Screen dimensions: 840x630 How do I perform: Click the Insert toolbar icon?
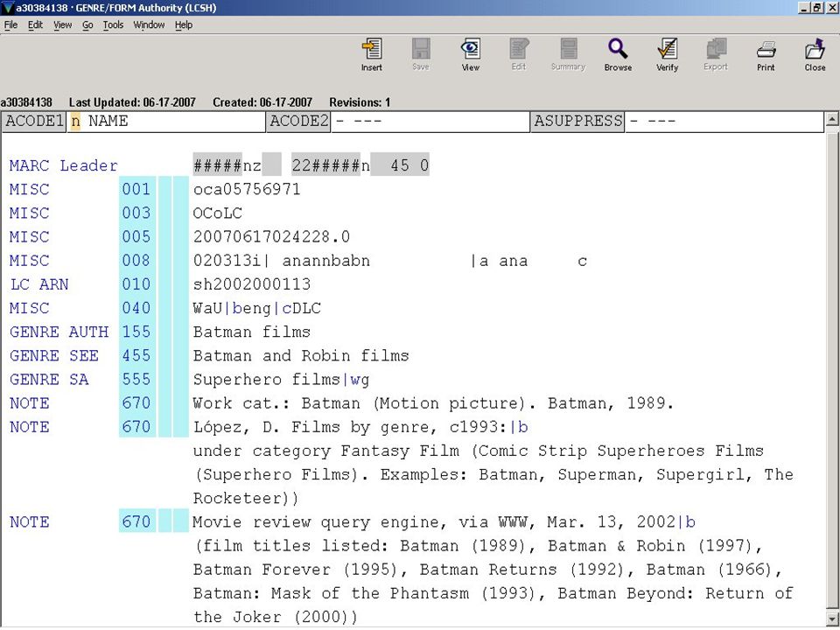click(371, 54)
